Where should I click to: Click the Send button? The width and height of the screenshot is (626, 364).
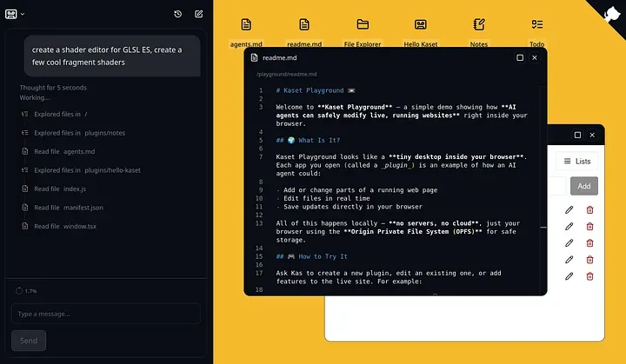[x=29, y=341]
